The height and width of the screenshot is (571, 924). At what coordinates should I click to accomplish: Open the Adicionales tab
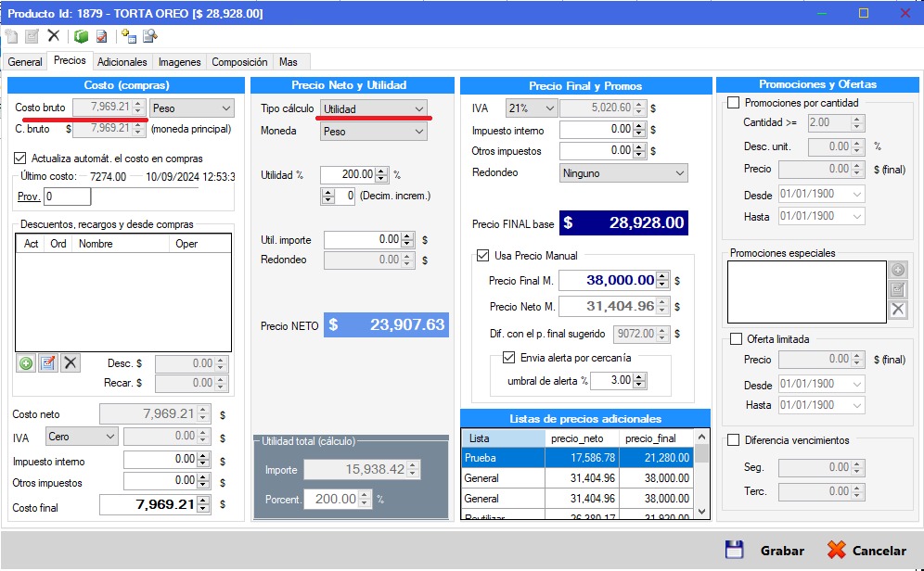coord(122,62)
